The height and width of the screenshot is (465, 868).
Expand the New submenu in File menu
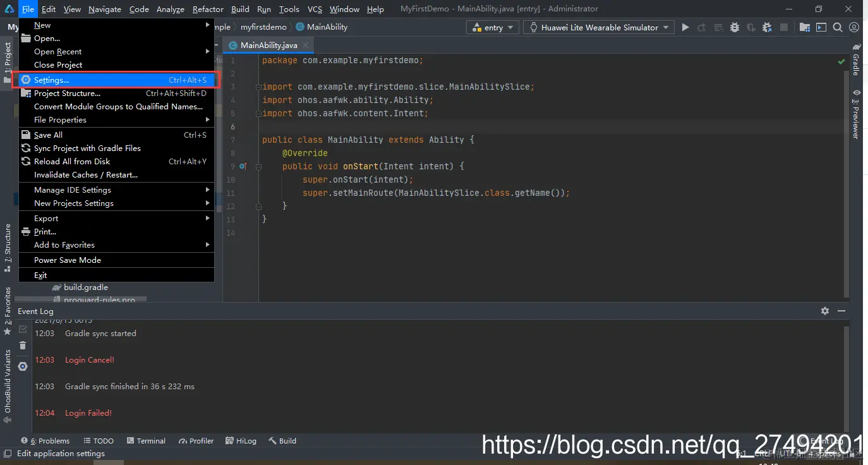point(116,25)
